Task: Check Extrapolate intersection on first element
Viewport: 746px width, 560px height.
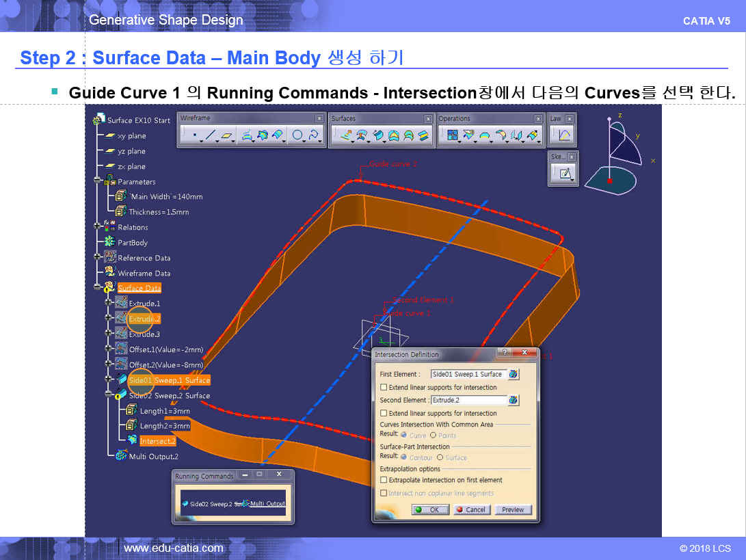Action: (384, 480)
